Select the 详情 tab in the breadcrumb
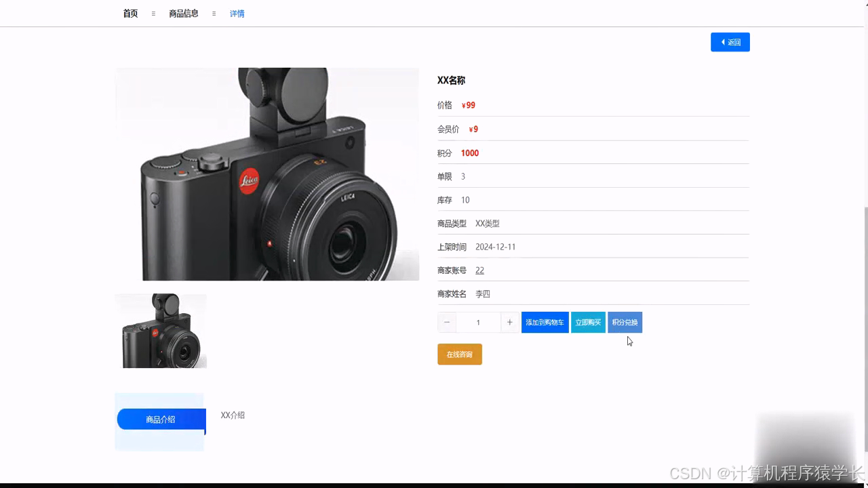The image size is (868, 488). (237, 13)
